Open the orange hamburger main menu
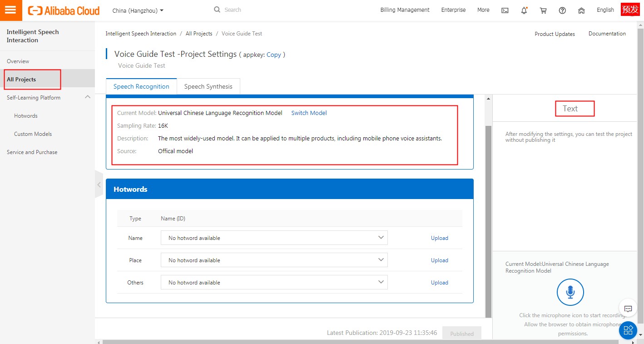644x344 pixels. pyautogui.click(x=11, y=10)
